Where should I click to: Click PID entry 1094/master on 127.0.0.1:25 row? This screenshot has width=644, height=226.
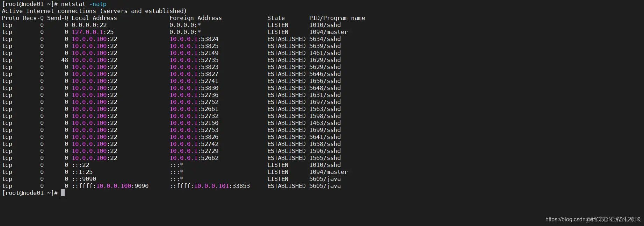[328, 32]
